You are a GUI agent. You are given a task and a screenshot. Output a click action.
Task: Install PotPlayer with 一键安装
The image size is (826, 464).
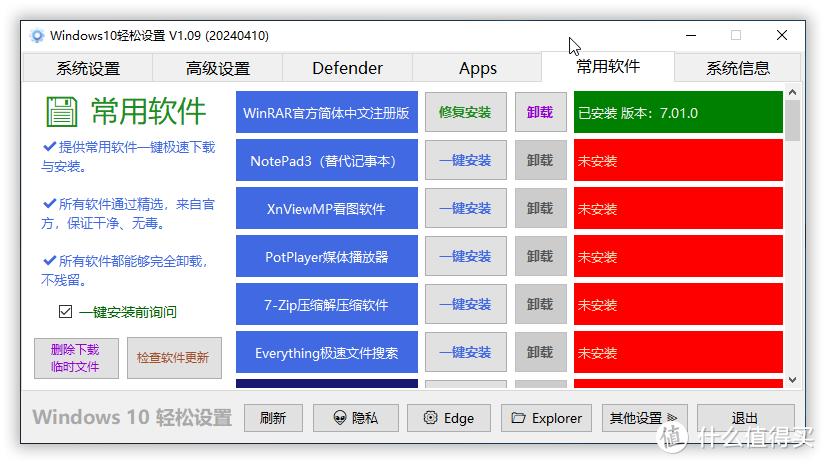(x=466, y=256)
